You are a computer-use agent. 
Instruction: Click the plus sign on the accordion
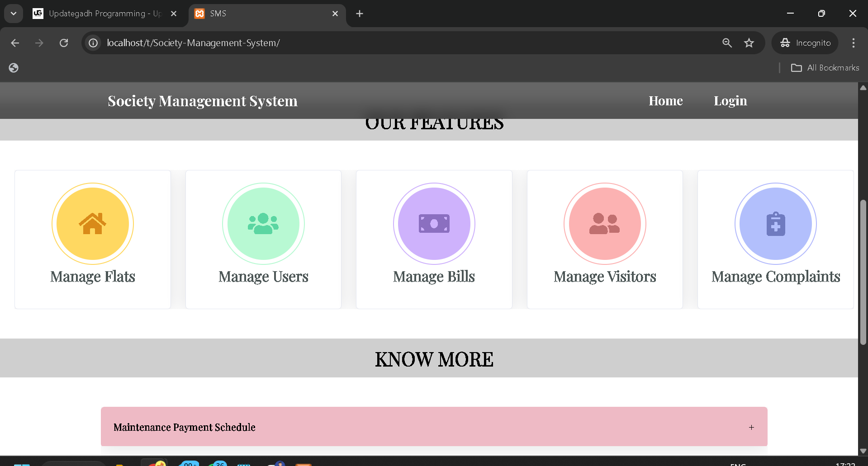[751, 427]
